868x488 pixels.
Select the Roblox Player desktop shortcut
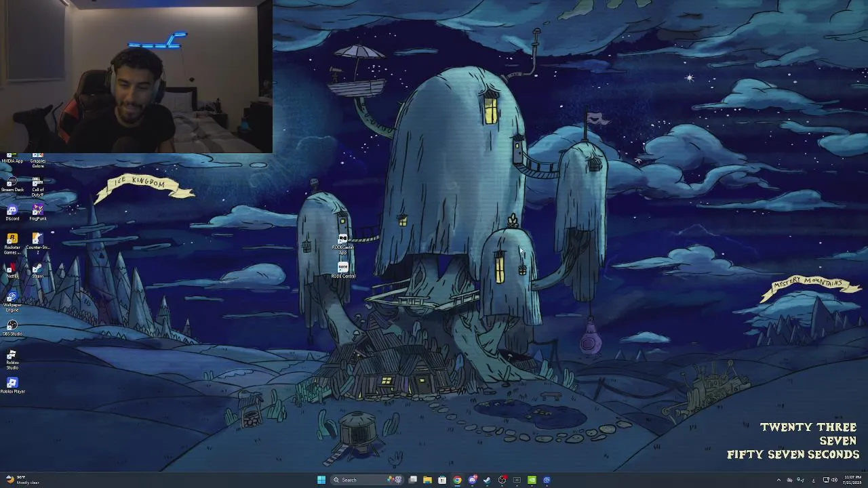click(12, 386)
